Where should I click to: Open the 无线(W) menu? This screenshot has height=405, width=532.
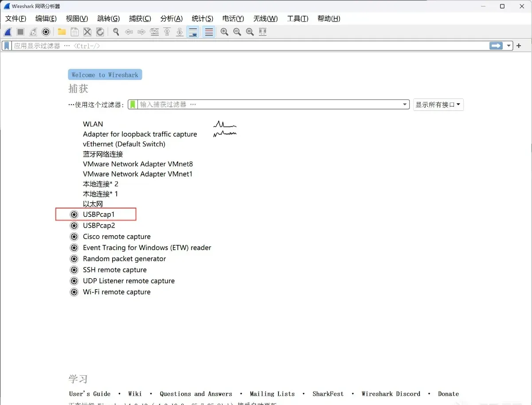click(x=266, y=19)
